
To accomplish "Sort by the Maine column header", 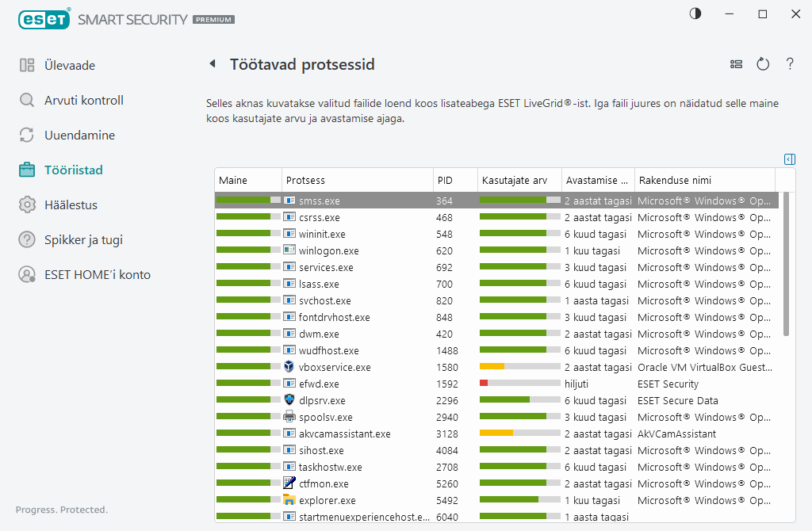I will click(247, 181).
